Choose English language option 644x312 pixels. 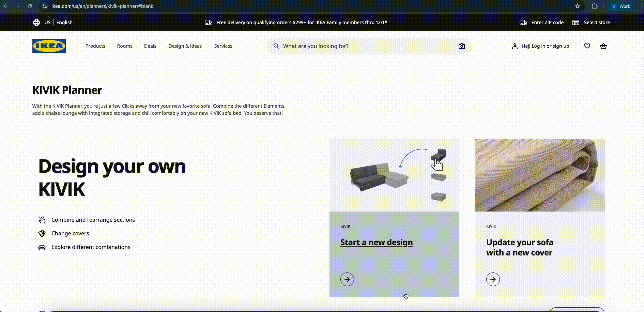click(x=64, y=22)
